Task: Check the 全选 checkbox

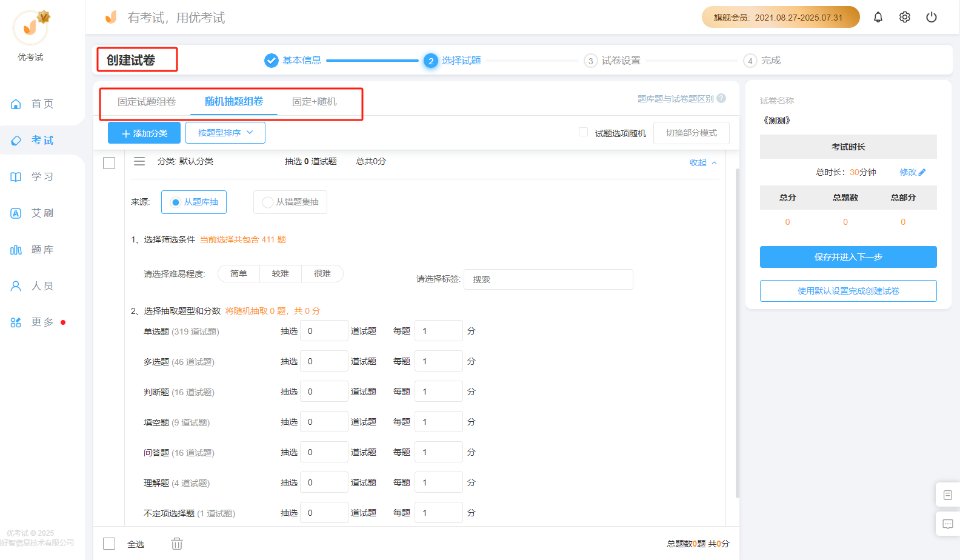Action: 109,544
